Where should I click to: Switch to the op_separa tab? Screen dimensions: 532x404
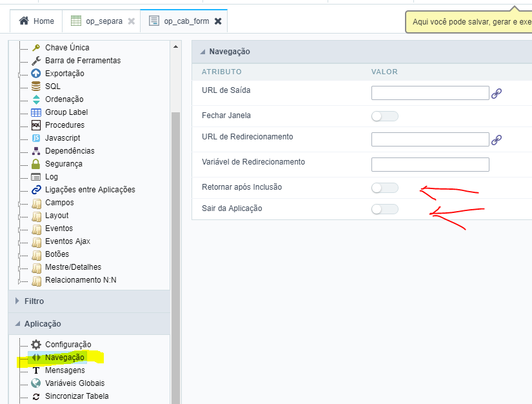click(103, 21)
